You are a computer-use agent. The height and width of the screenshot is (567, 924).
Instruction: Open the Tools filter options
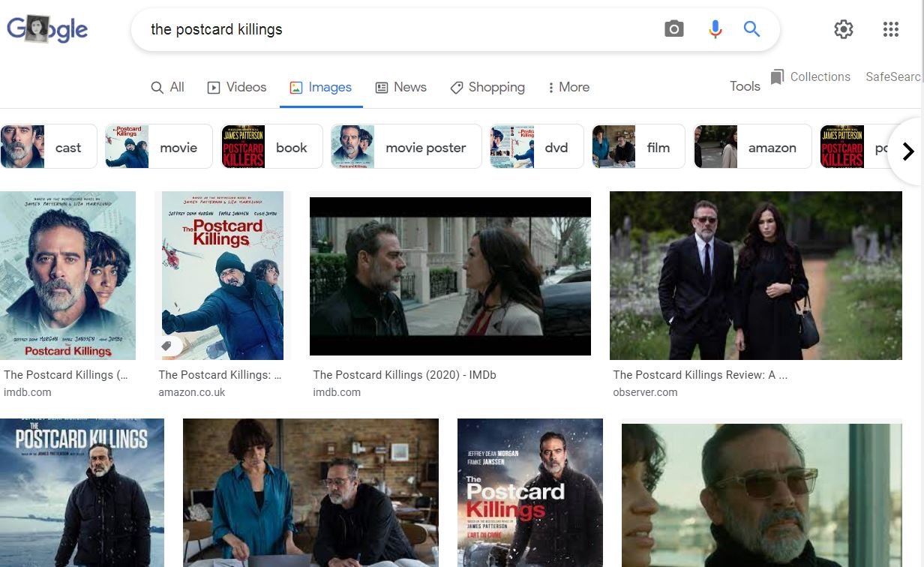[745, 86]
